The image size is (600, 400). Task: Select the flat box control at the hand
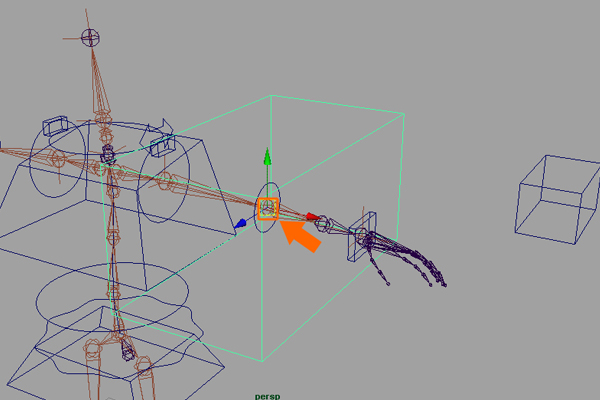362,237
